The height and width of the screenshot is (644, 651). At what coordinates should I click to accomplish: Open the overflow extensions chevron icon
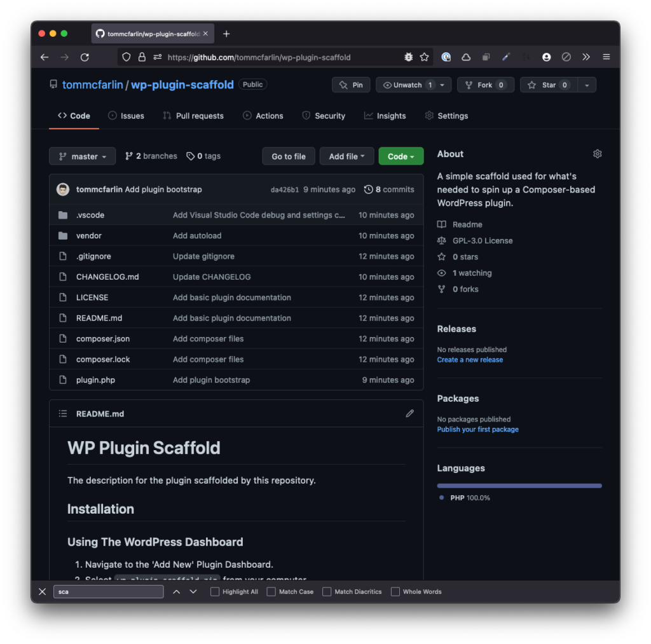coord(586,57)
